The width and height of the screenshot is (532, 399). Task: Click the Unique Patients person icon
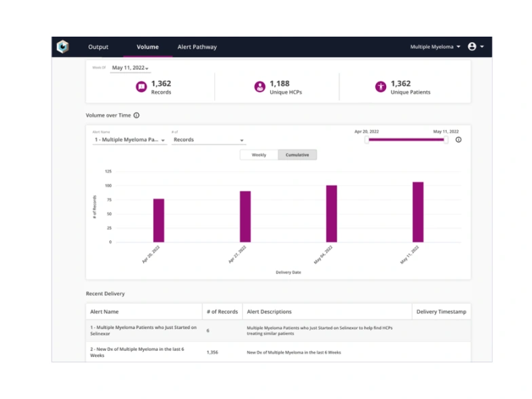coord(380,87)
